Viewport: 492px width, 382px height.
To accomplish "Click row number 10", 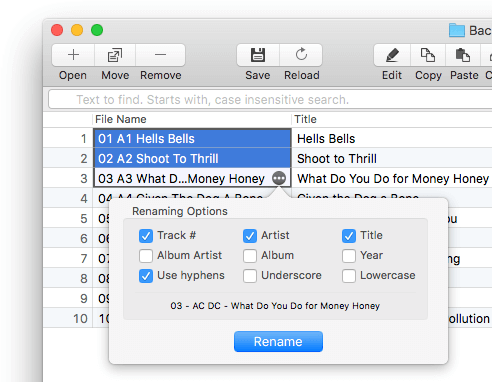I will pos(80,319).
